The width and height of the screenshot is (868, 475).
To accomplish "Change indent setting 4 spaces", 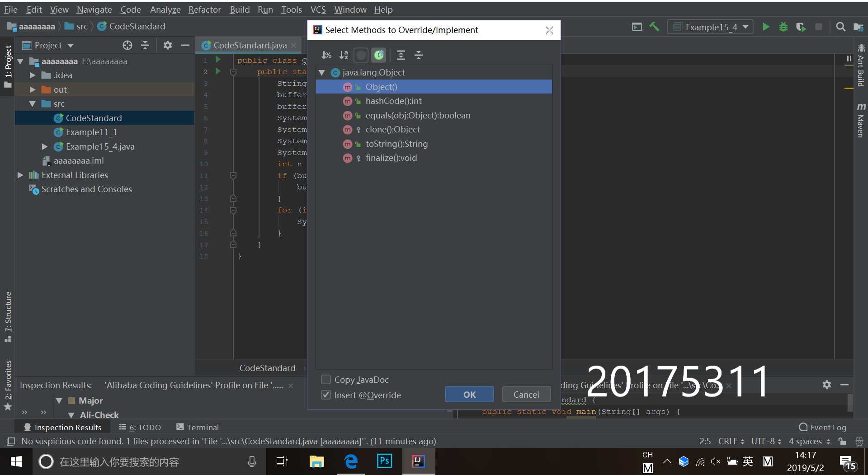I will tap(809, 441).
